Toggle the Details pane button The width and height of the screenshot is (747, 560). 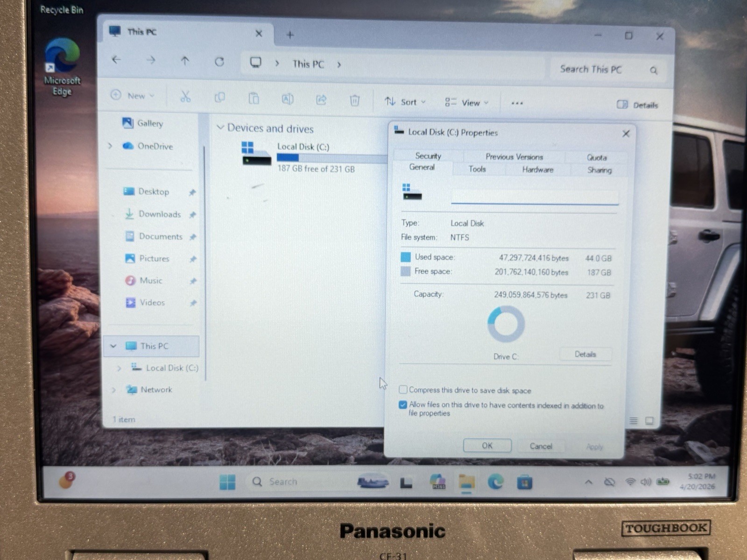[637, 105]
